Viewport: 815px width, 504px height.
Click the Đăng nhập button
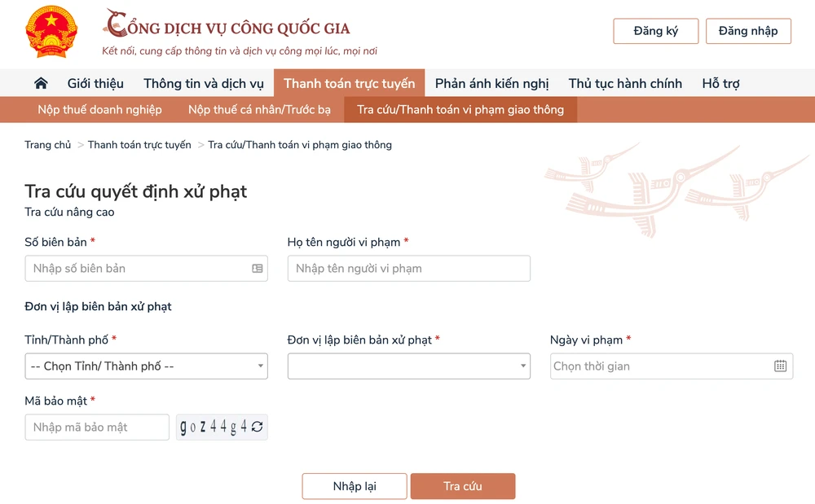tap(748, 31)
